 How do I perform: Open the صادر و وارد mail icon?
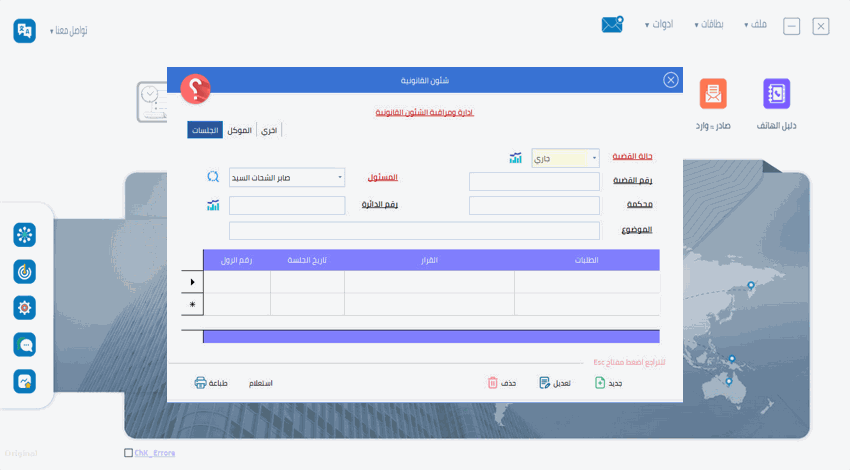[713, 94]
